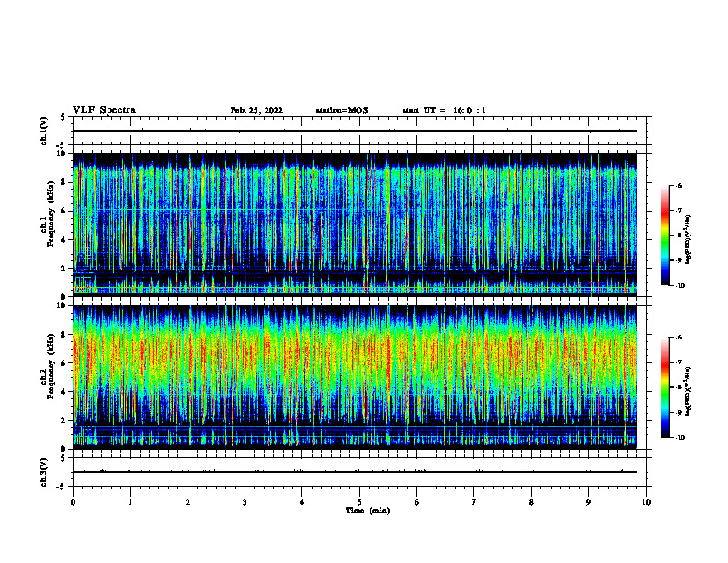
Task: Click the time axis tick label "2"
Action: 188,502
